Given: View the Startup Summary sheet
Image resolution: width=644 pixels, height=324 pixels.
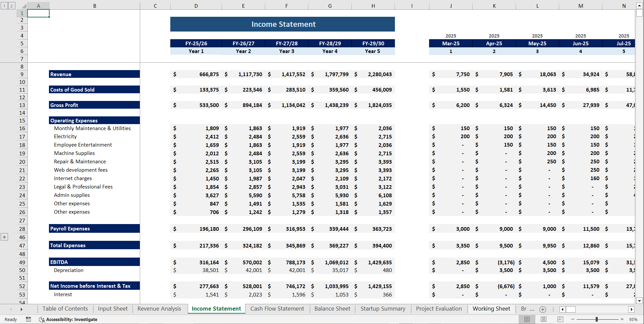Looking at the screenshot, I should click(383, 309).
